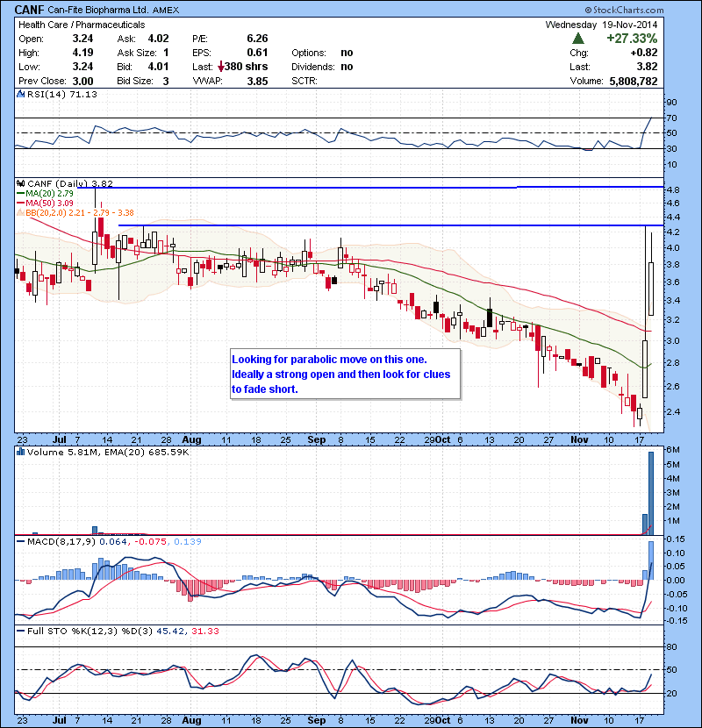Click the red MA(50) legend line marker
Screen dimensions: 702x728
click(20, 203)
